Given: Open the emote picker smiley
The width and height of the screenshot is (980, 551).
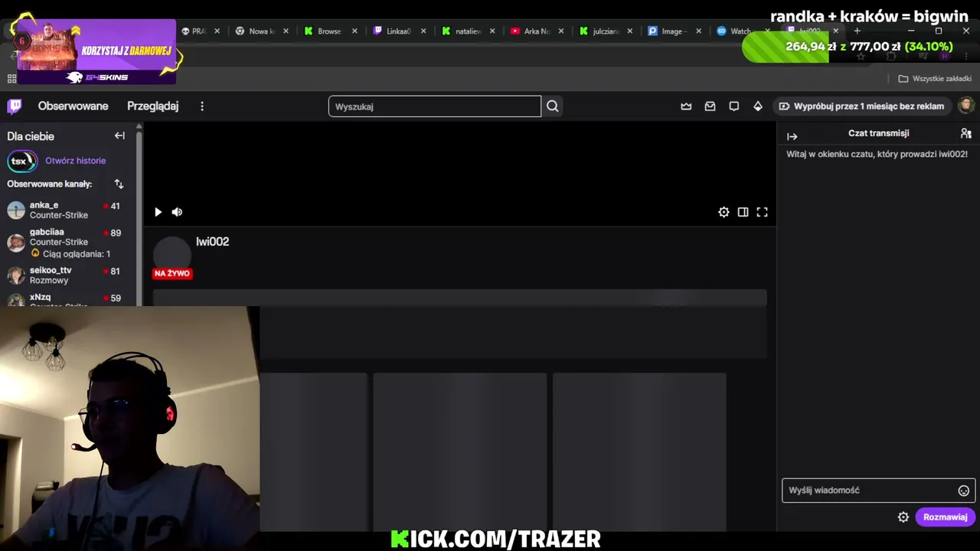Looking at the screenshot, I should pos(964,491).
